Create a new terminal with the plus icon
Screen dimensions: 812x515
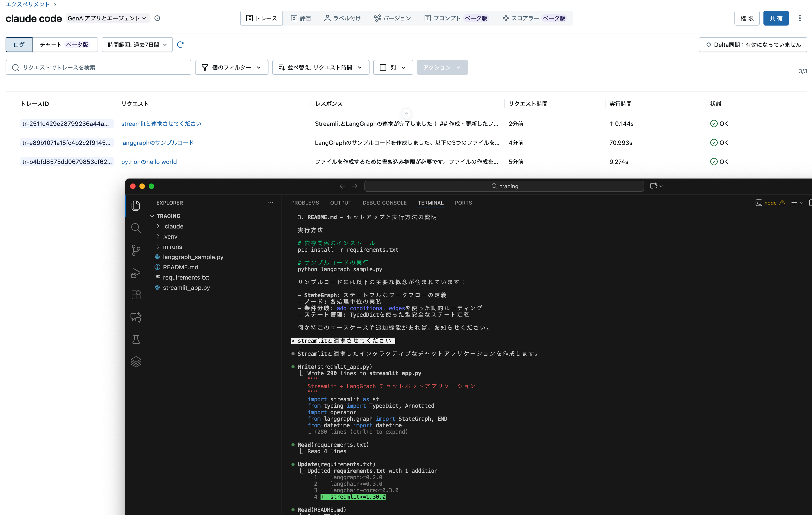[x=794, y=202]
